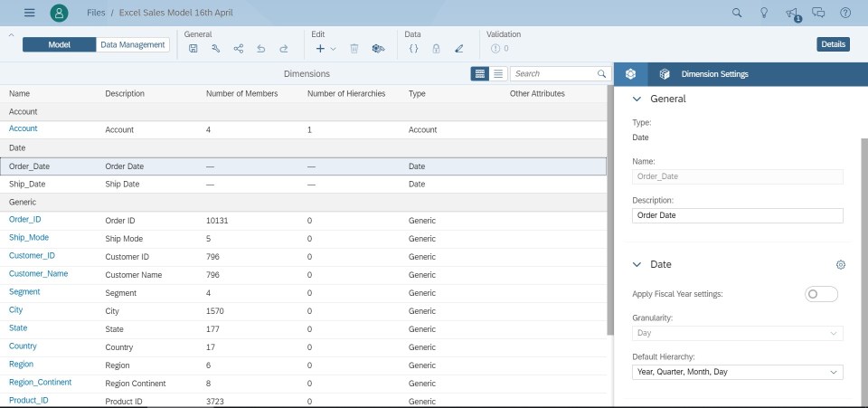The width and height of the screenshot is (868, 408).
Task: Click the Undo arrow icon
Action: coord(261,49)
